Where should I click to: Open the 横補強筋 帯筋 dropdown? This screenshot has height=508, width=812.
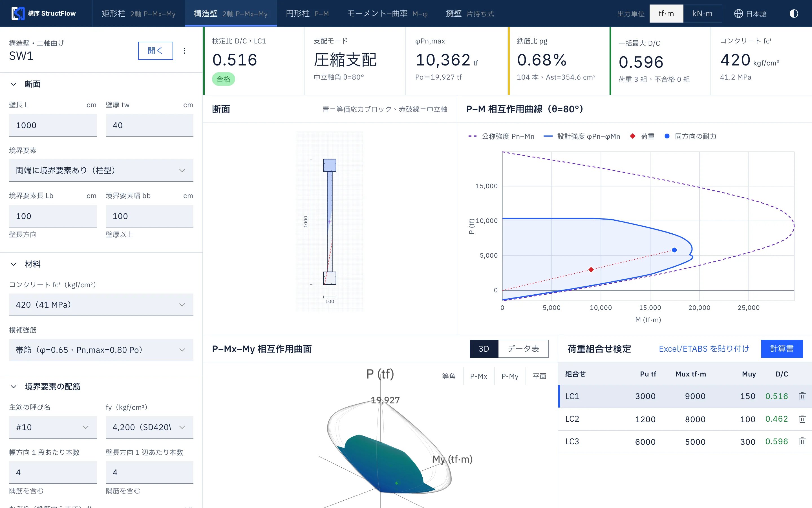pos(101,350)
